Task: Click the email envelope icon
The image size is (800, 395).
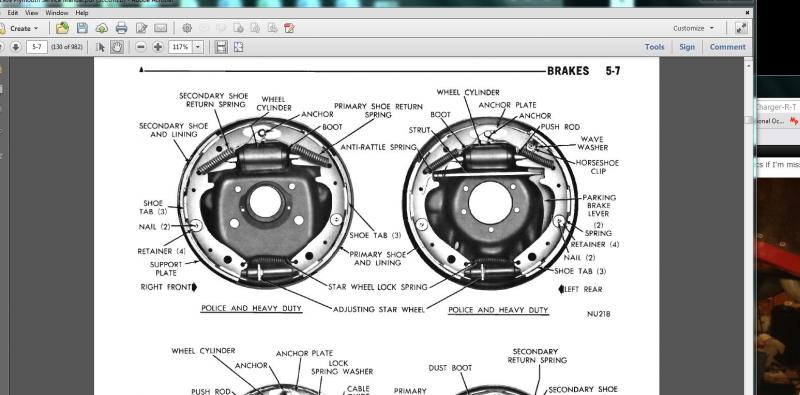Action: 160,28
